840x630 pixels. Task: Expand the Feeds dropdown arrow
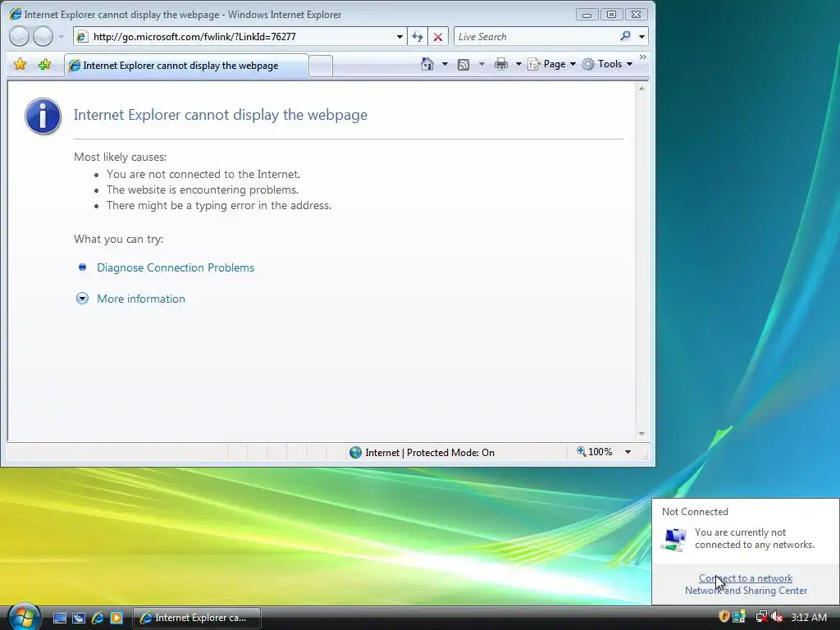(x=482, y=64)
